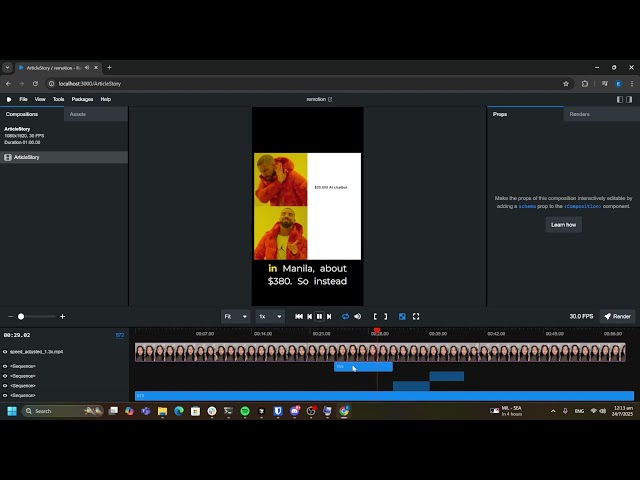Open the Chrome three-dot menu
The width and height of the screenshot is (640, 480).
coord(632,84)
